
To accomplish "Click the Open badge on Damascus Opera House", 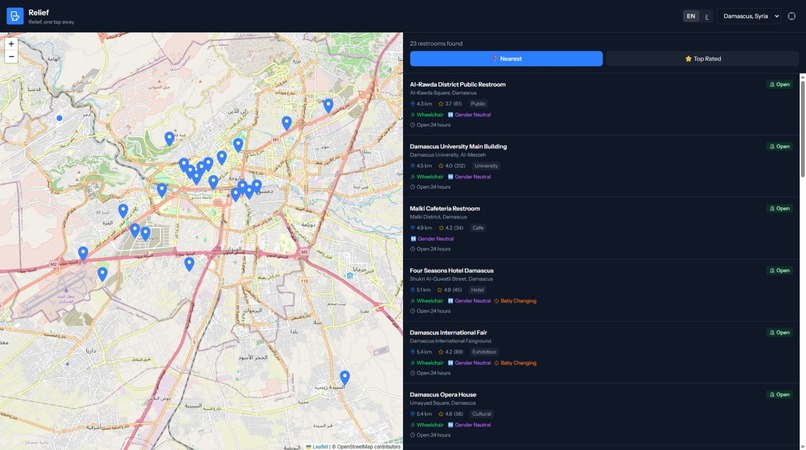I will click(780, 394).
